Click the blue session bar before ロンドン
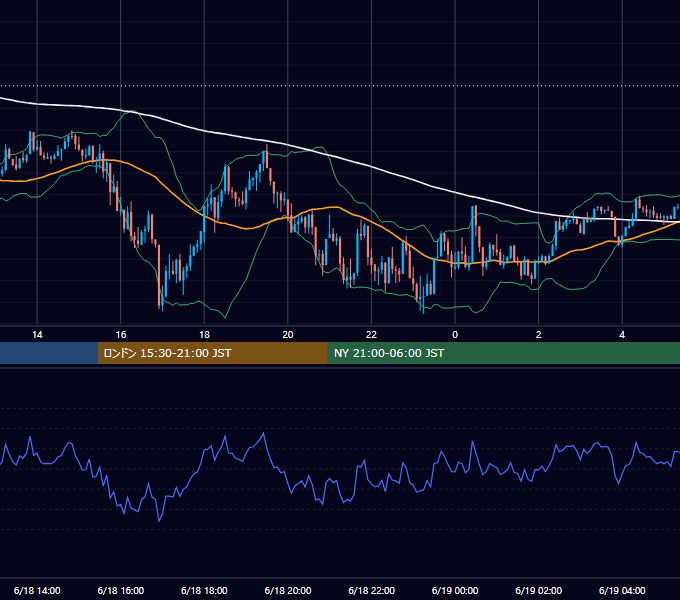 point(49,353)
